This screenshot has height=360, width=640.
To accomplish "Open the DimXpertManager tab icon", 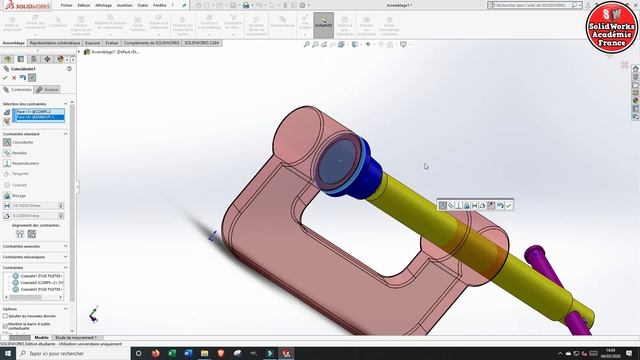I will point(47,59).
